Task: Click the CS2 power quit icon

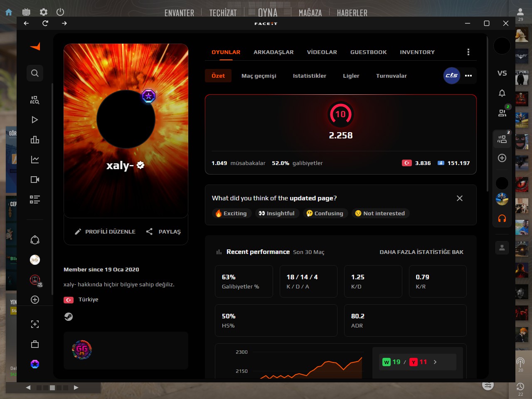Action: click(x=60, y=12)
